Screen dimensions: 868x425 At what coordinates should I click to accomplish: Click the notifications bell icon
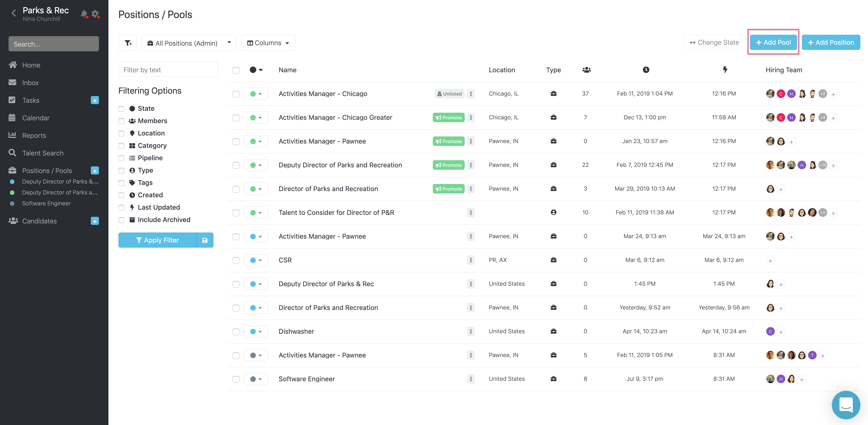click(84, 14)
